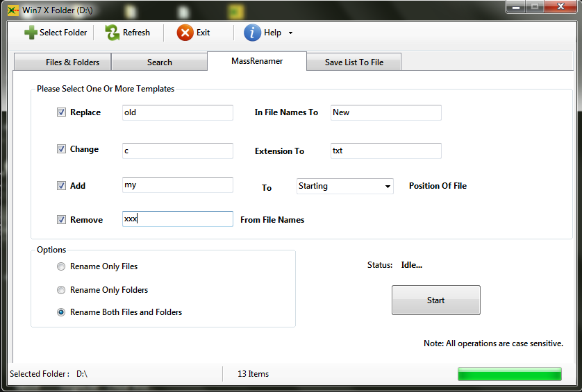Image resolution: width=582 pixels, height=392 pixels.
Task: Click the Replace field containing 'old'
Action: (177, 112)
